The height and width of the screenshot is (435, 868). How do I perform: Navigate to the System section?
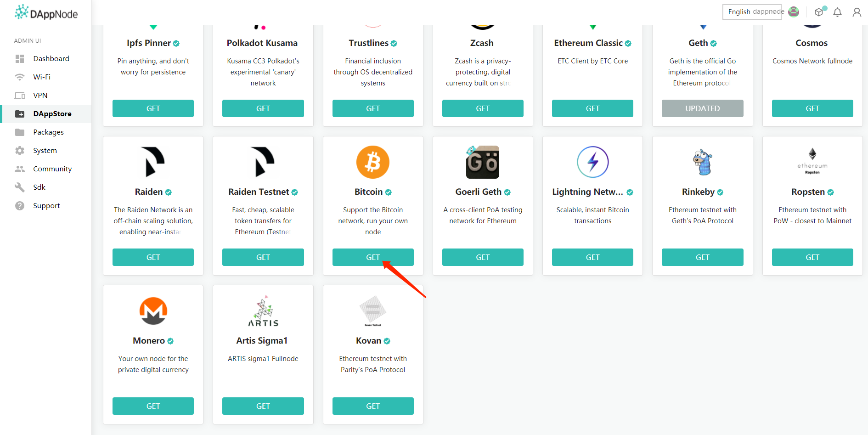point(45,151)
